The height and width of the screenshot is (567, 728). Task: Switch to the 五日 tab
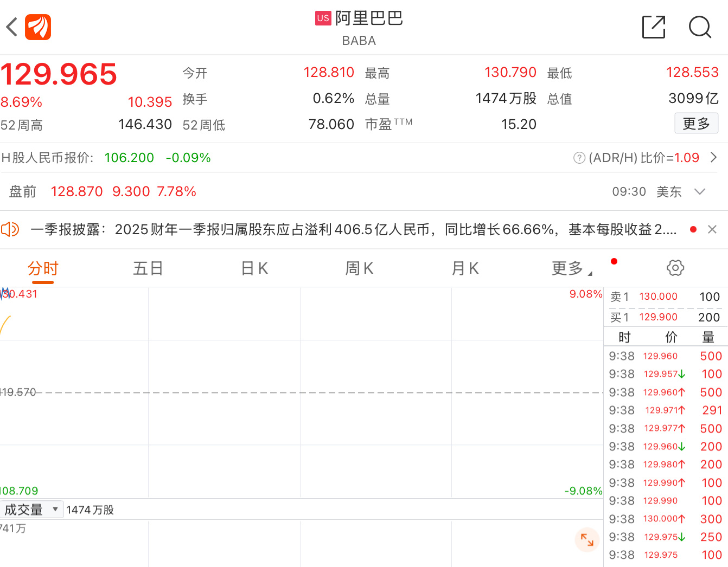(148, 268)
